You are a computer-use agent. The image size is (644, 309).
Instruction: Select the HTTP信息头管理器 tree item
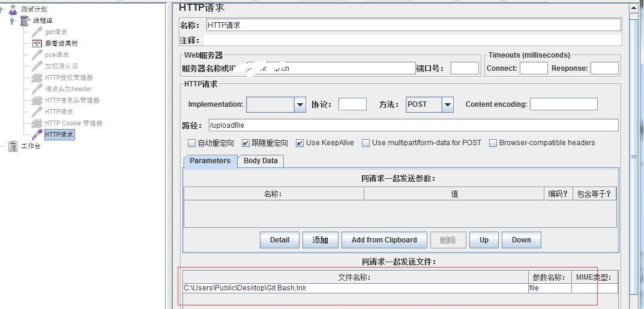(x=72, y=100)
